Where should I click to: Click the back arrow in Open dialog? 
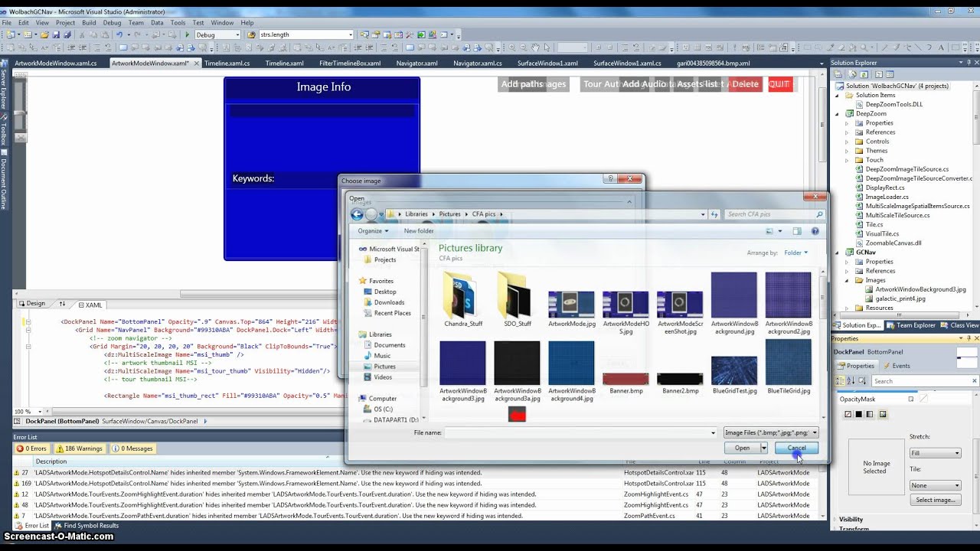tap(357, 215)
